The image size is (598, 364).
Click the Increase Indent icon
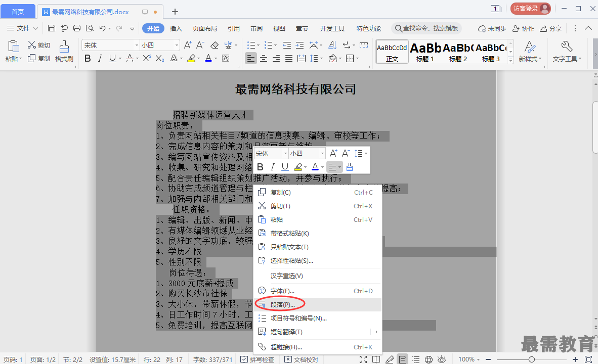click(300, 45)
